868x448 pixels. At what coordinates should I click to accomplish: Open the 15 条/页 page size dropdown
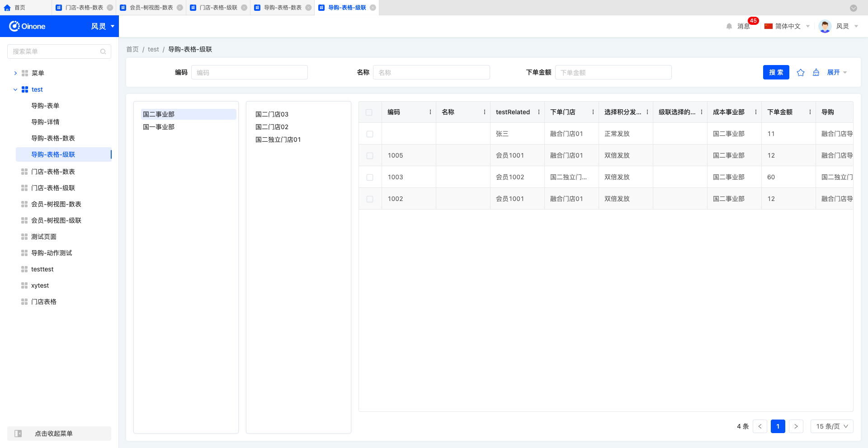click(831, 426)
